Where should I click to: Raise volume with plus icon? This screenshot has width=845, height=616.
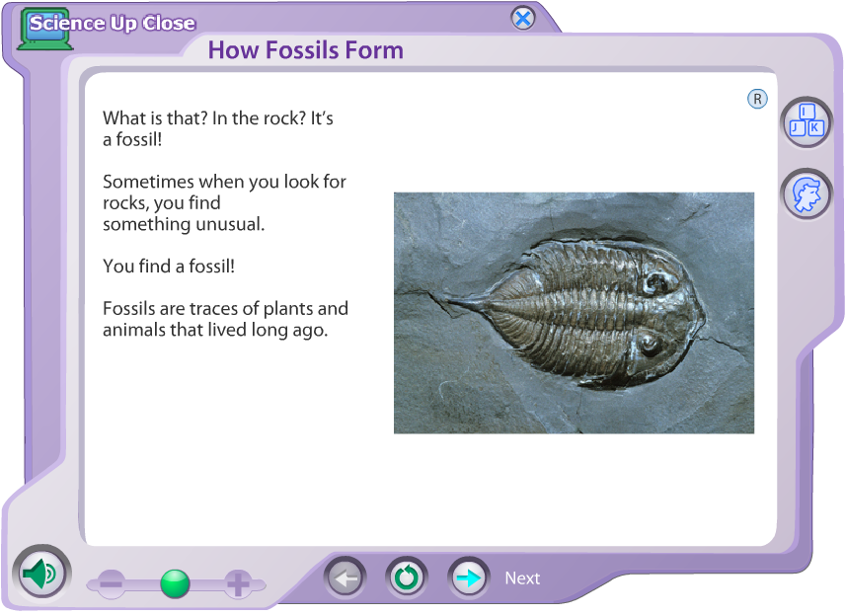(x=237, y=583)
